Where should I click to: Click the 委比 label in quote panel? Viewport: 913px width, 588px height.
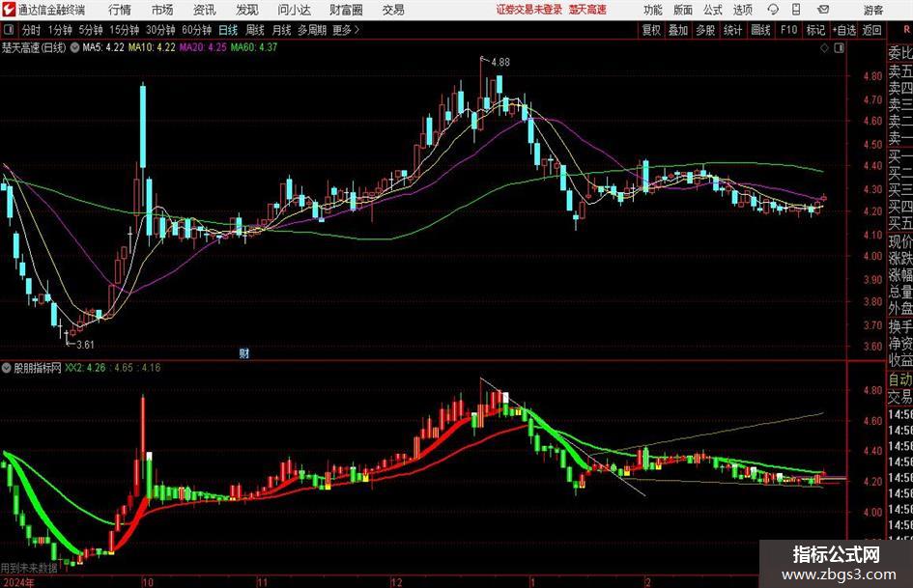pyautogui.click(x=900, y=53)
